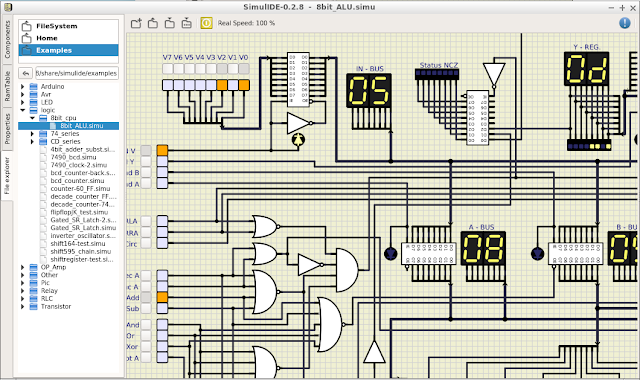640x380 pixels.
Task: Click the Open circuit toolbar icon
Action: (x=153, y=23)
